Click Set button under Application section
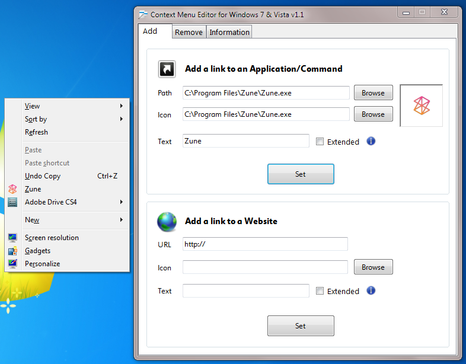 coord(301,174)
